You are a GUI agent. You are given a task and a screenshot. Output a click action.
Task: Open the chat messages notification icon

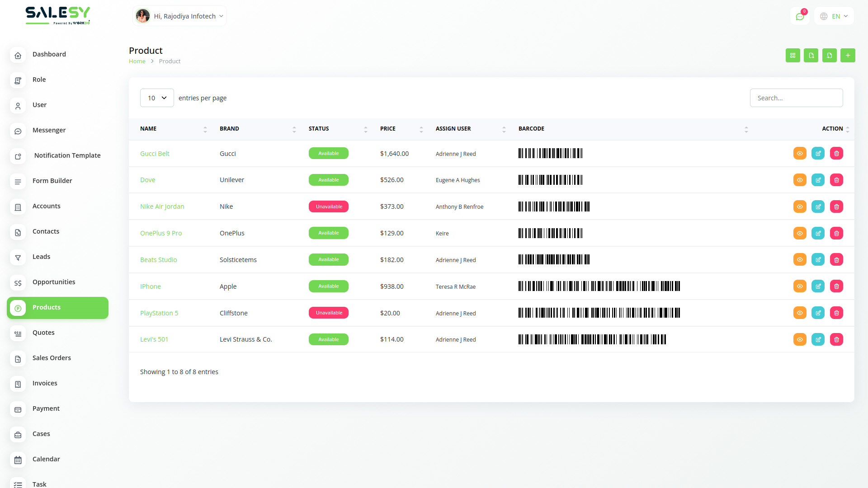(x=800, y=17)
